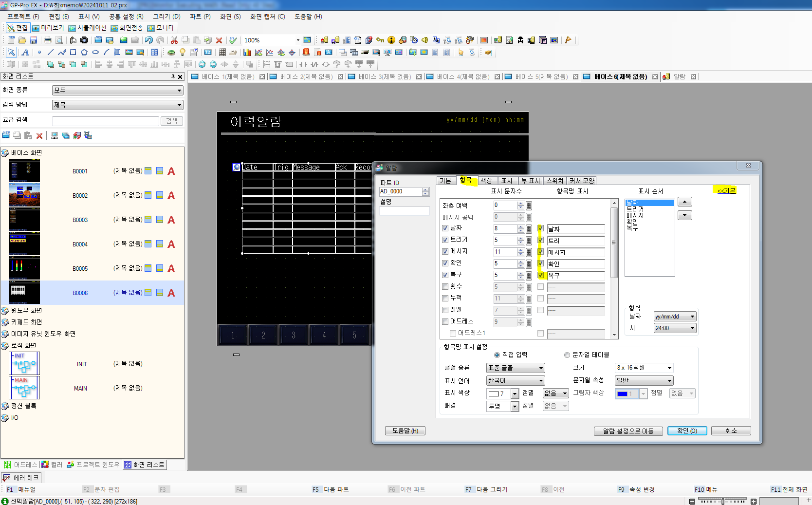812x505 pixels.
Task: Click the move-up arrow button for display order
Action: coord(684,202)
